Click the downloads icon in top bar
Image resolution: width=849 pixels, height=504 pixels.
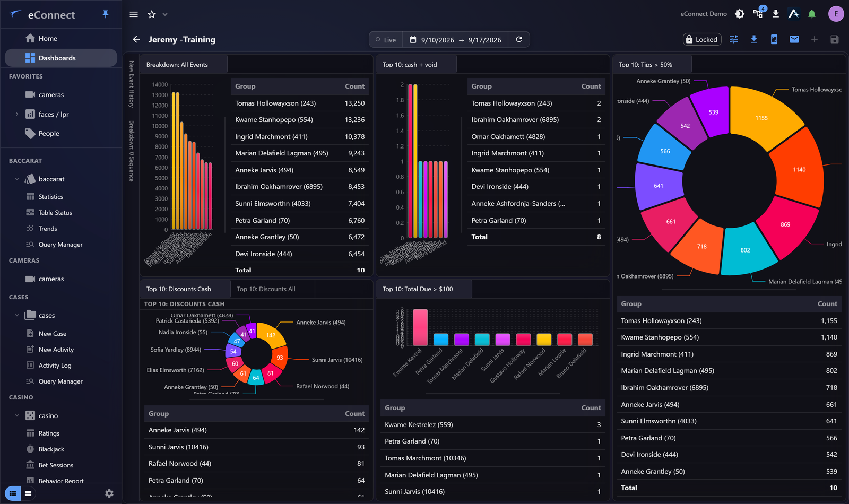pos(776,14)
